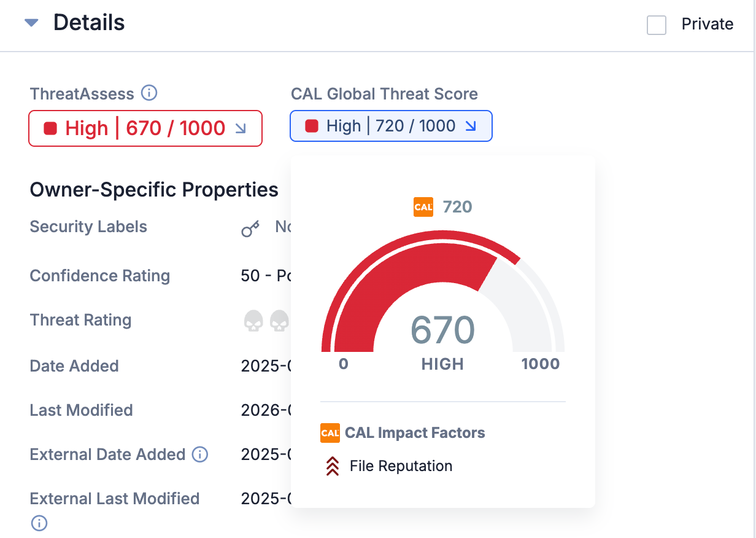Select the Details section header
Viewport: 756px width, 538px height.
(89, 22)
